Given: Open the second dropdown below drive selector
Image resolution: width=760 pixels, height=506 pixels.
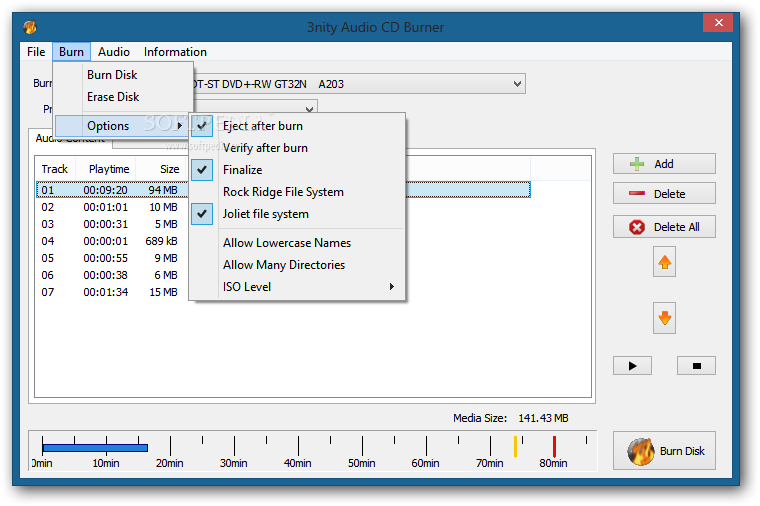Looking at the screenshot, I should 309,109.
